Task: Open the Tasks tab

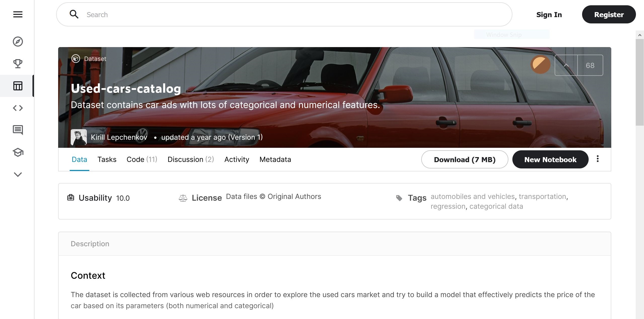Action: click(107, 159)
